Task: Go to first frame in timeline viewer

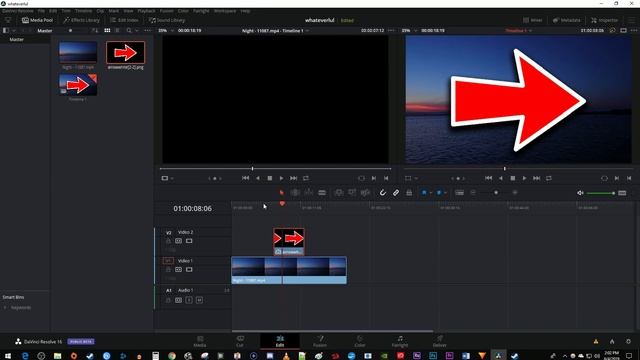Action: pyautogui.click(x=489, y=178)
